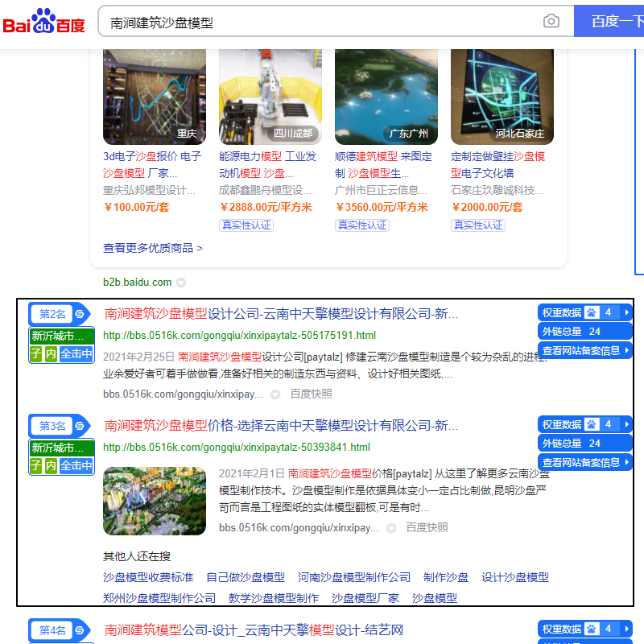Image resolution: width=644 pixels, height=644 pixels.
Task: Click 全击中 tag in third result
Action: 76,465
